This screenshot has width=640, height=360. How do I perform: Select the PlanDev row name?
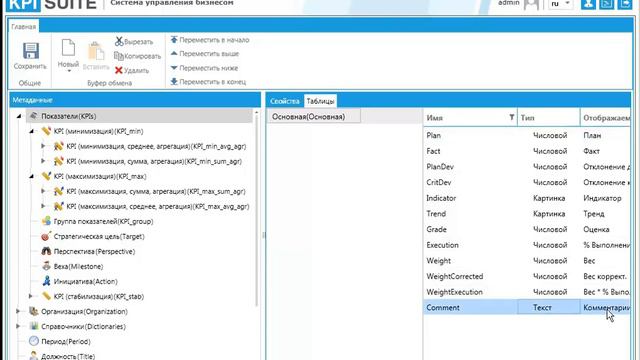click(x=440, y=167)
